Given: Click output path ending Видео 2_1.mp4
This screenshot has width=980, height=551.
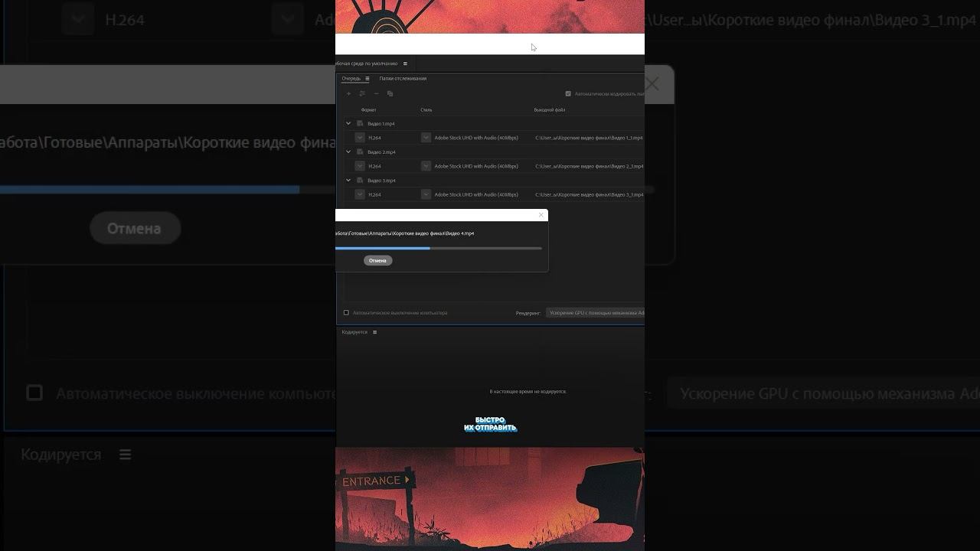Looking at the screenshot, I should pyautogui.click(x=589, y=166).
